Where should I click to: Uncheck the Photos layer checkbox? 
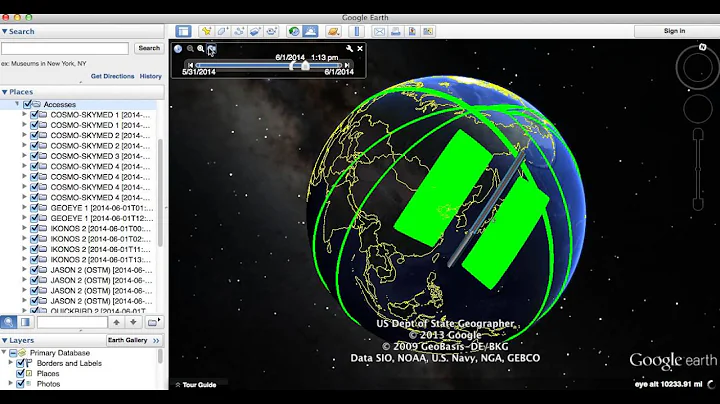coord(20,384)
